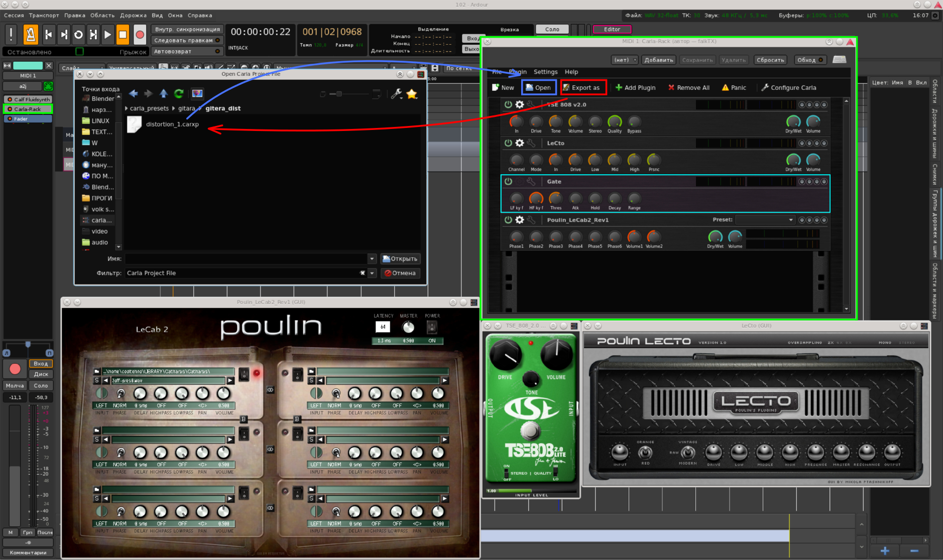
Task: Open Carla Help menu
Action: click(571, 72)
